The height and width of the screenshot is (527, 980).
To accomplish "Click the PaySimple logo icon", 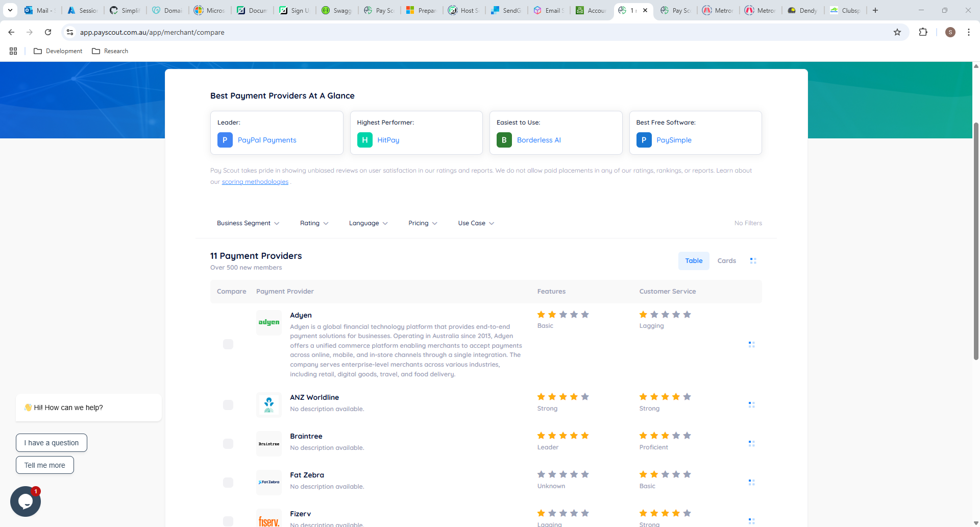I will coord(644,140).
